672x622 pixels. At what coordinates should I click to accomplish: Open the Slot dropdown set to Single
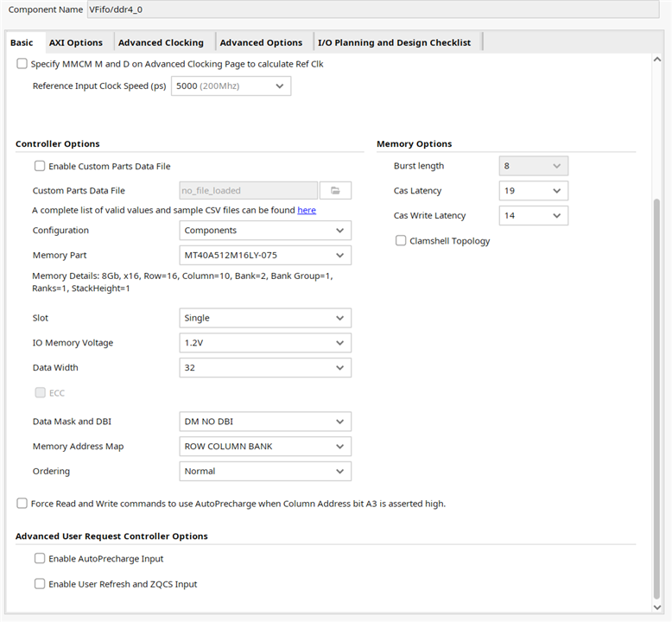point(265,318)
